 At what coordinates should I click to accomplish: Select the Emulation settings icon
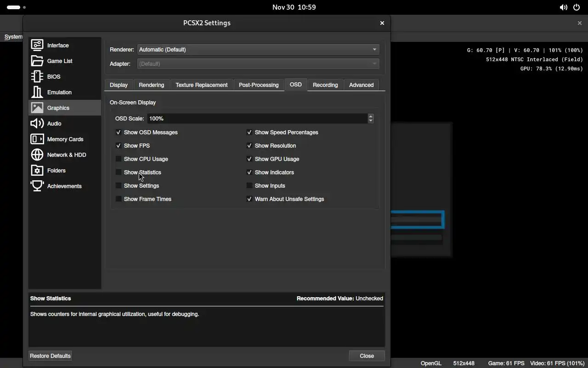coord(37,92)
